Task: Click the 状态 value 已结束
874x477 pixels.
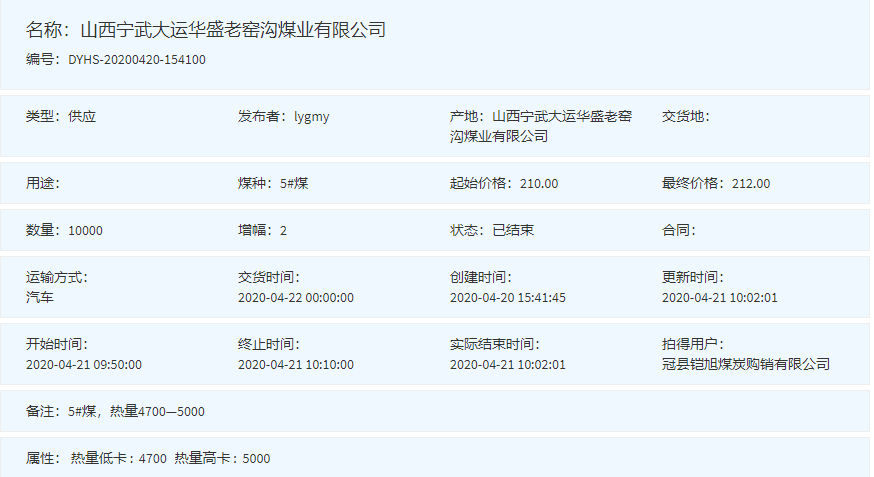Action: point(513,231)
